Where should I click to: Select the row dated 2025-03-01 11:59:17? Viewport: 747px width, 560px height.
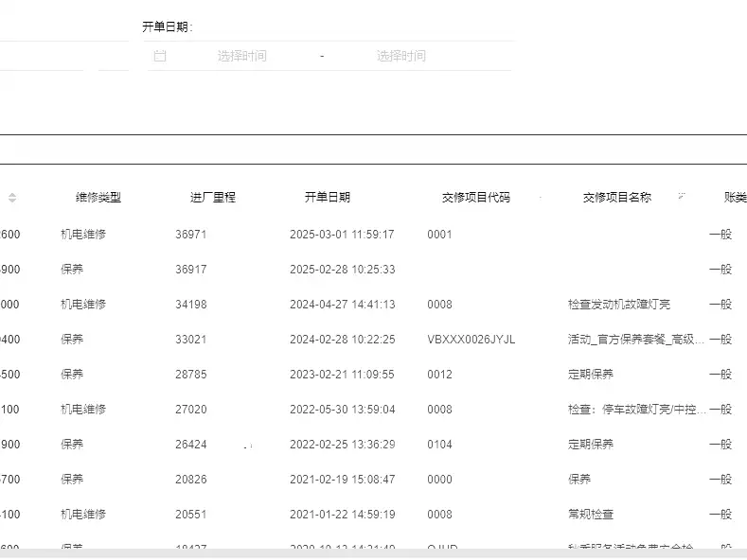point(342,235)
